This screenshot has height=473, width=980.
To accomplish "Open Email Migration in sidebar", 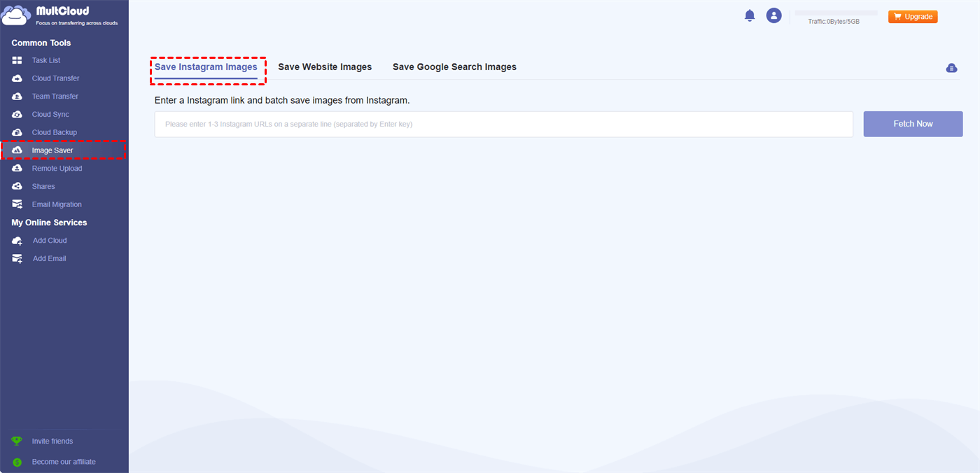I will click(57, 204).
